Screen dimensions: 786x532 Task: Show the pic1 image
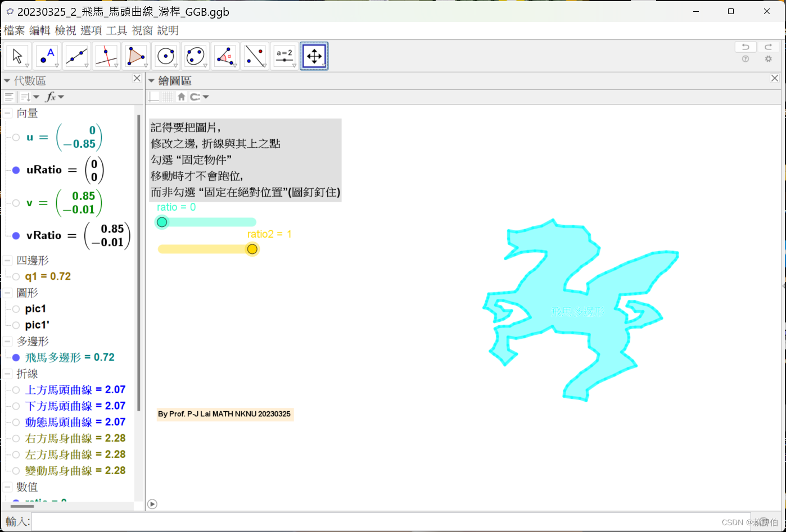click(16, 308)
